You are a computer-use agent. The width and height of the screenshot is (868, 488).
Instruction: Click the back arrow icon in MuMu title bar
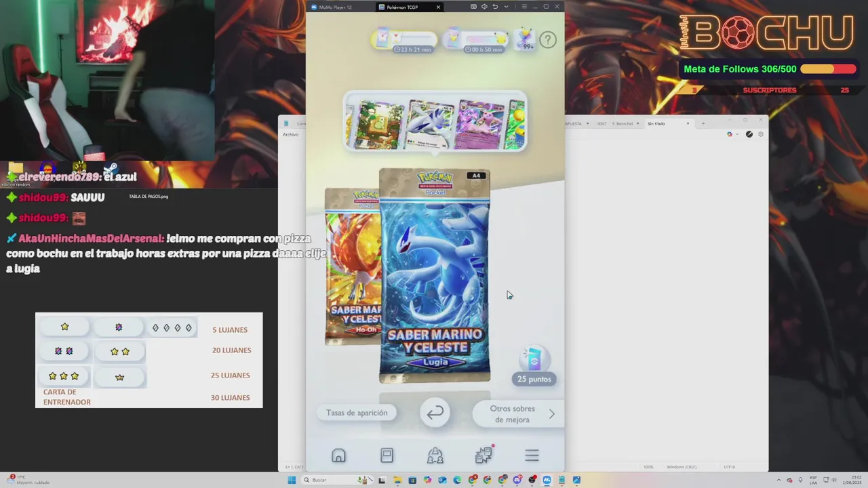point(495,7)
